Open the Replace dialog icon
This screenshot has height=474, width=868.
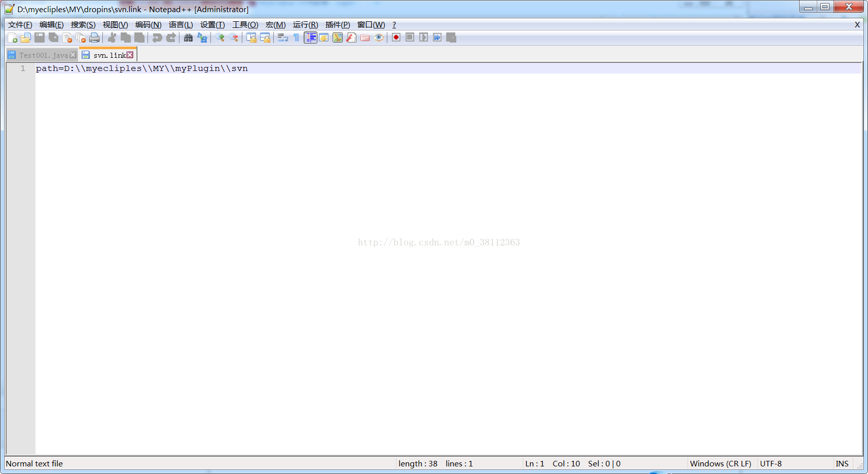coord(202,38)
